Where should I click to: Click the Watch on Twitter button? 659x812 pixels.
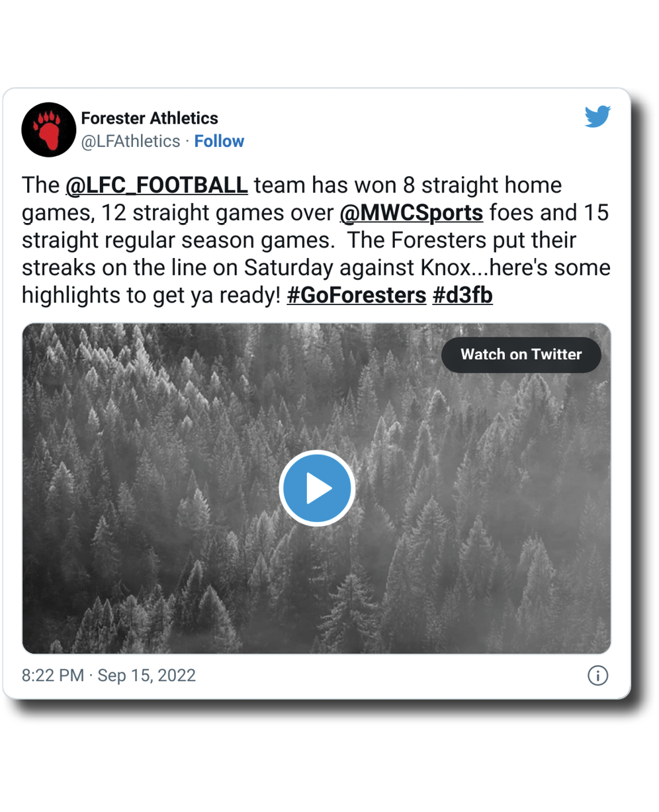pos(521,355)
